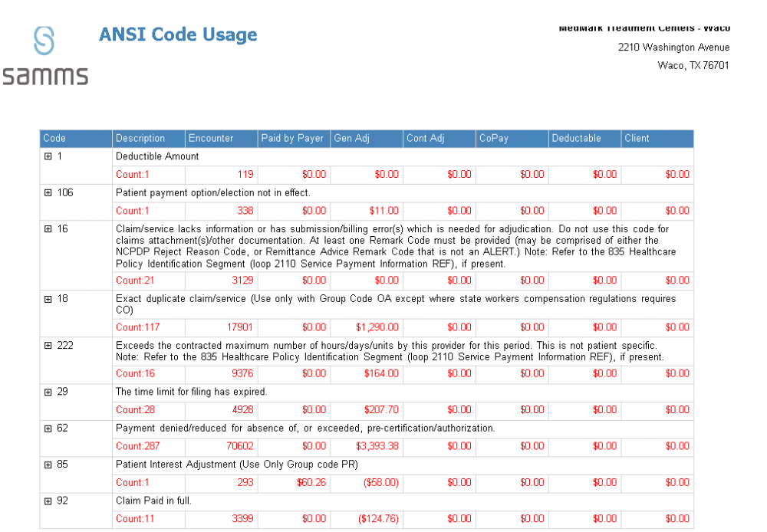767x532 pixels.
Task: Expand code 29 time limit expired row
Action: (47, 392)
